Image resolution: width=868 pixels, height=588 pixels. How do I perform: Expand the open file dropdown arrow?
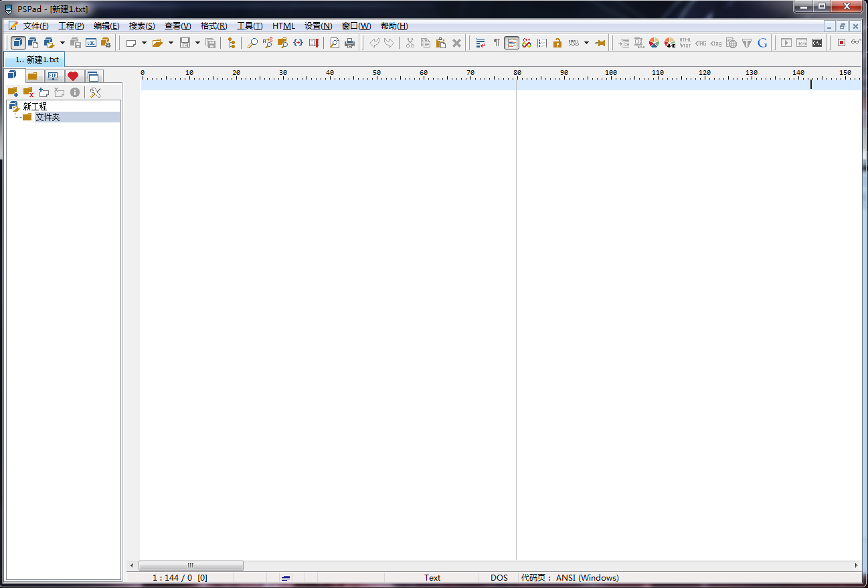171,43
